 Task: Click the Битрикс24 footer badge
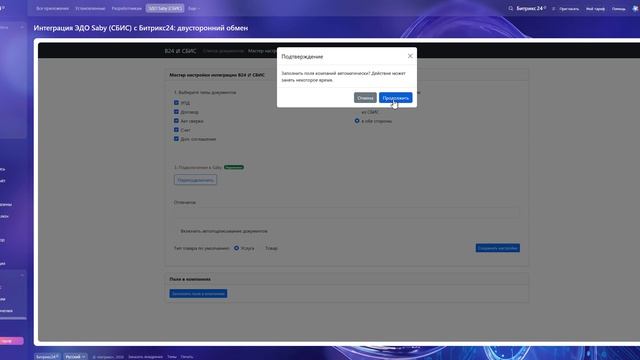[47, 356]
